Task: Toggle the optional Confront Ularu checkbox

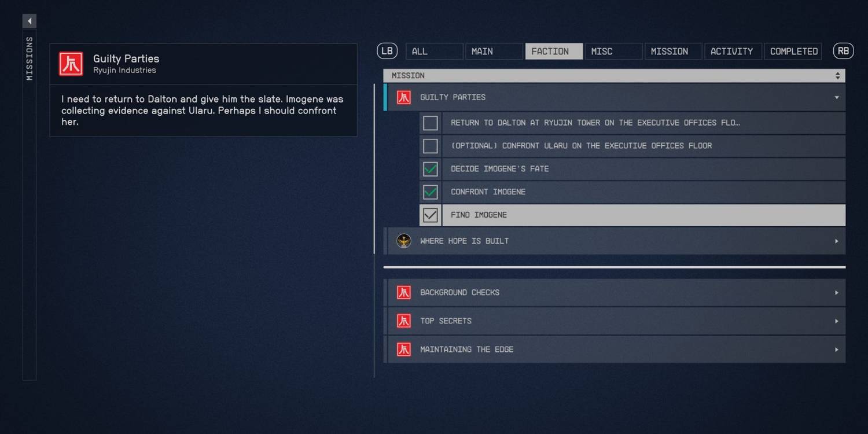Action: point(430,146)
